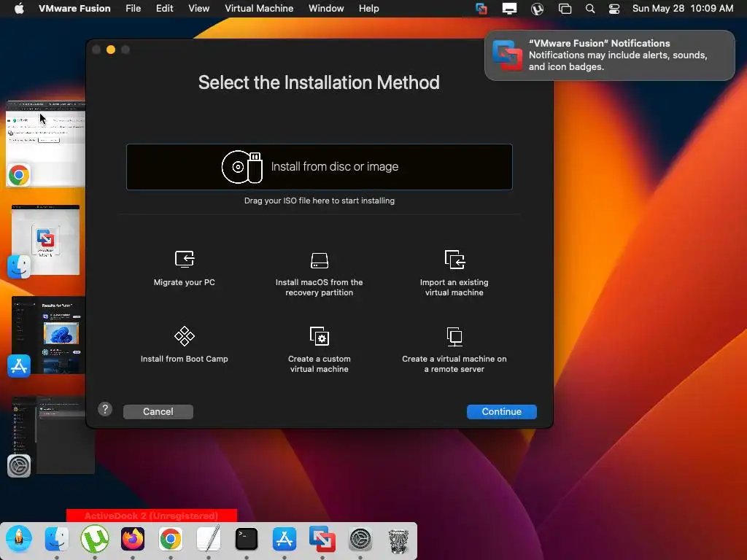
Task: Open Finder from the dock
Action: [57, 539]
